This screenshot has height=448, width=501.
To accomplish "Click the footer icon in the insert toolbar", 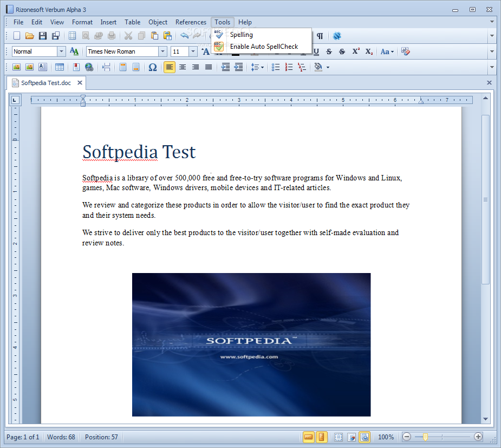I will click(136, 67).
